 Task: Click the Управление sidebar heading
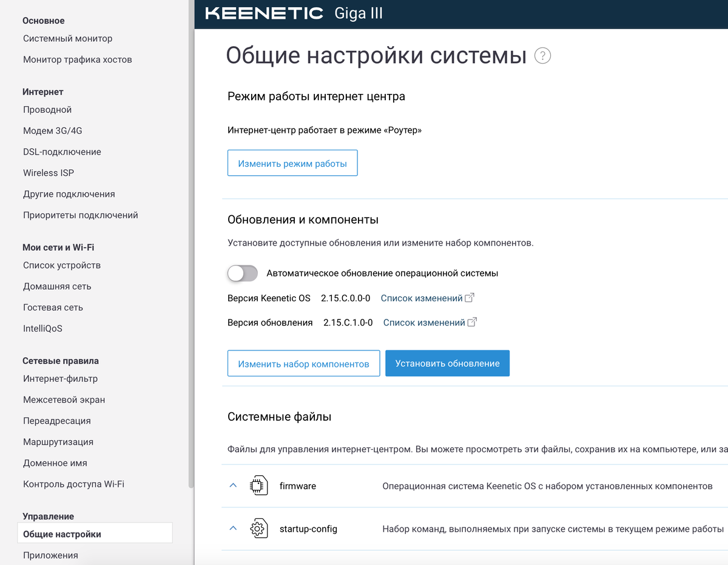[48, 517]
